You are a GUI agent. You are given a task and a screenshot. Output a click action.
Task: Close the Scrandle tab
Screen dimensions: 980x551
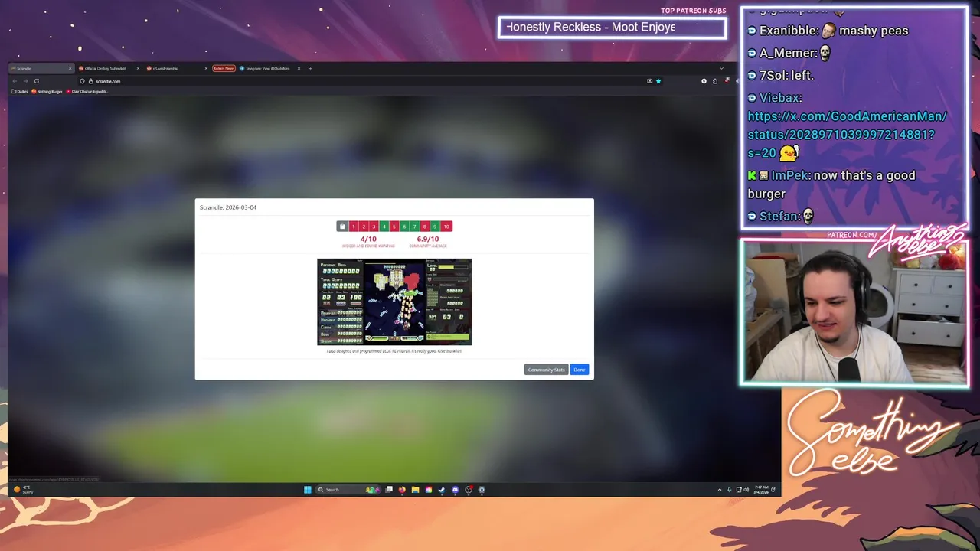(x=70, y=68)
